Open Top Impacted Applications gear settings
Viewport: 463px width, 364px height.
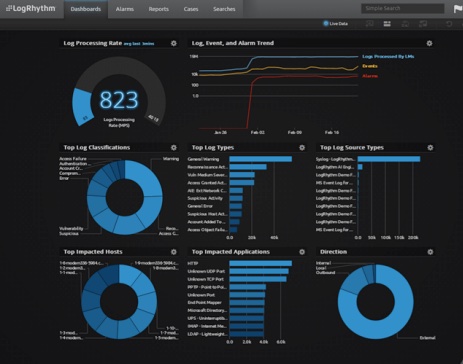click(302, 252)
